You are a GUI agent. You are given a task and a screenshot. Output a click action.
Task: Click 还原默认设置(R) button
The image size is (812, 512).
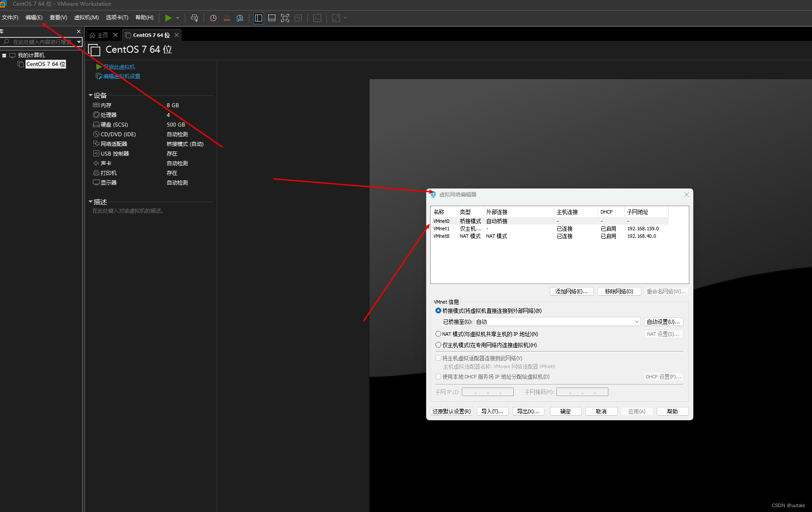[x=452, y=411]
